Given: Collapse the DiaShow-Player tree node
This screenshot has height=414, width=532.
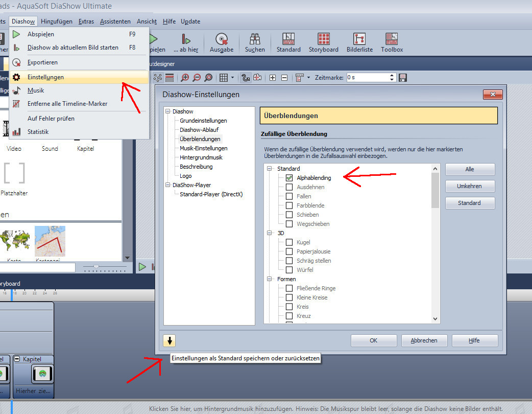Looking at the screenshot, I should (x=167, y=185).
